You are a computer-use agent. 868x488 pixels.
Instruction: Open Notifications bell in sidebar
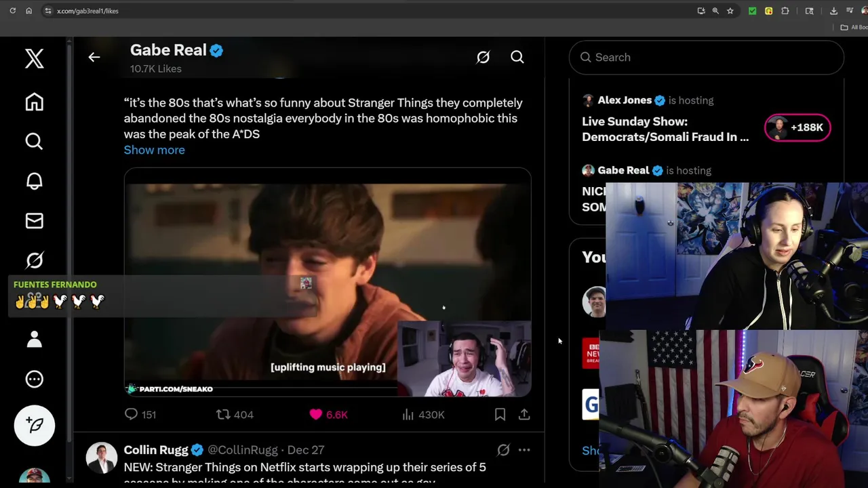35,181
